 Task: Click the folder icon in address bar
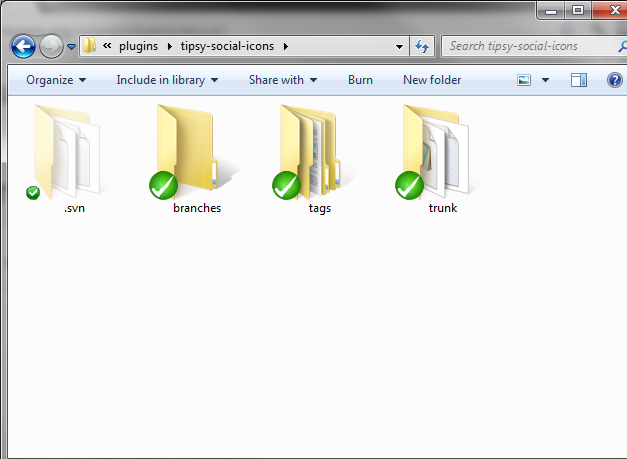[89, 46]
